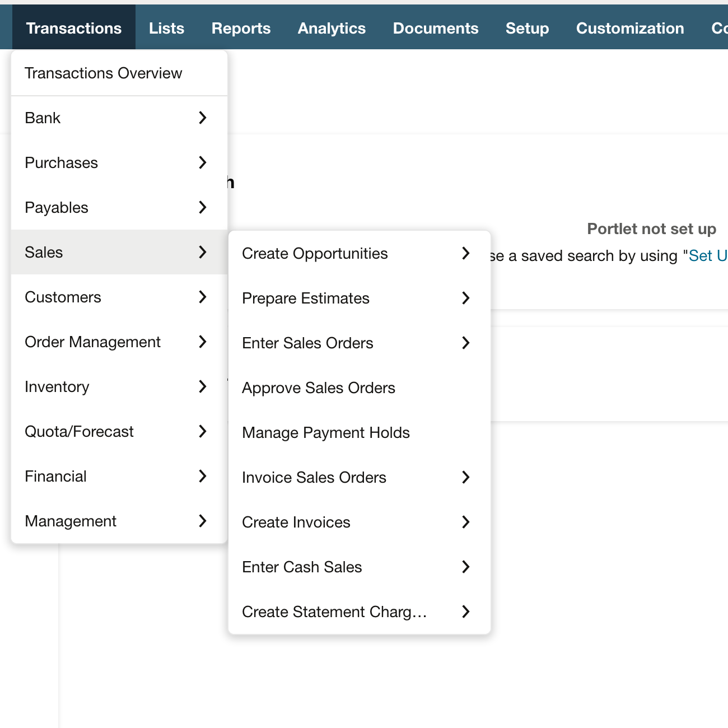The width and height of the screenshot is (728, 728).
Task: Click the Sales submenu chevron
Action: (x=203, y=252)
